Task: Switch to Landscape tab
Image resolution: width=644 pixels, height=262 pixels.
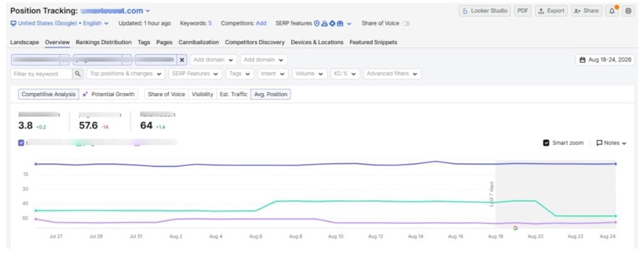Action: [x=25, y=42]
